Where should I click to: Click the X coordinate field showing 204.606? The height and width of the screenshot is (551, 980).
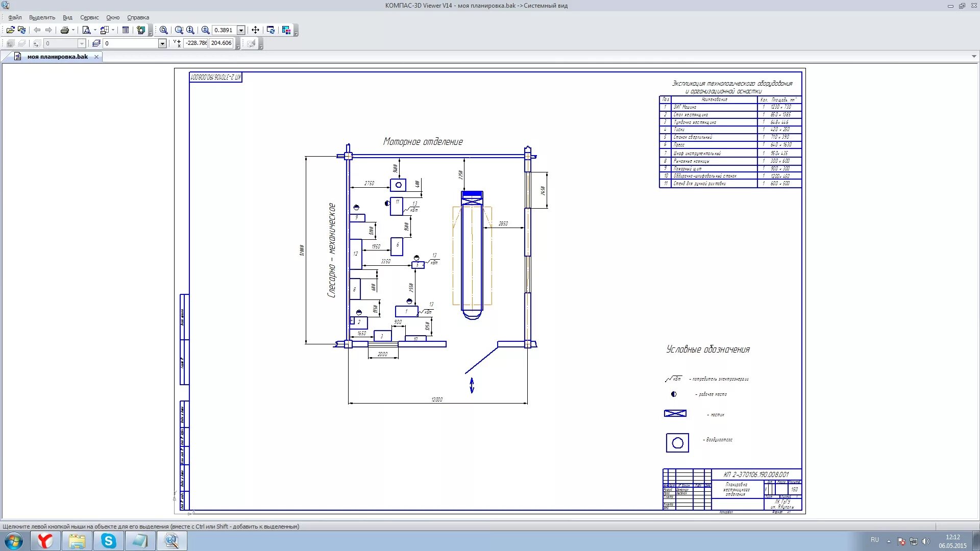pyautogui.click(x=221, y=43)
